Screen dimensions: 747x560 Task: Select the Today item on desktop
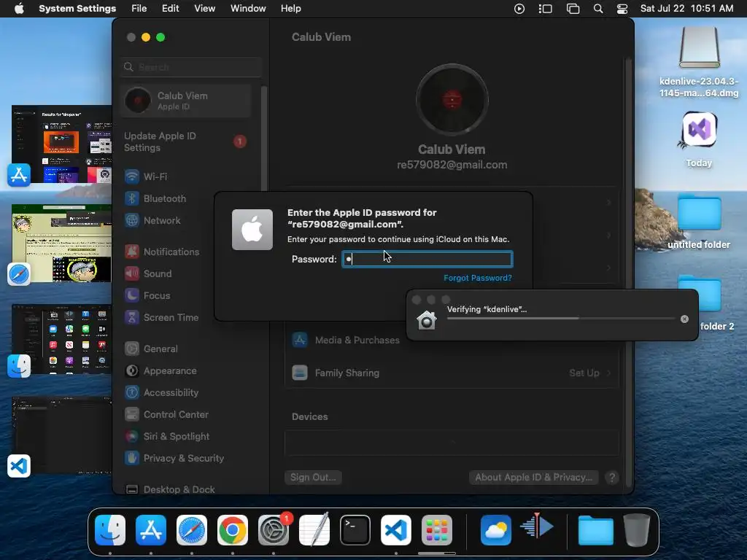(699, 140)
